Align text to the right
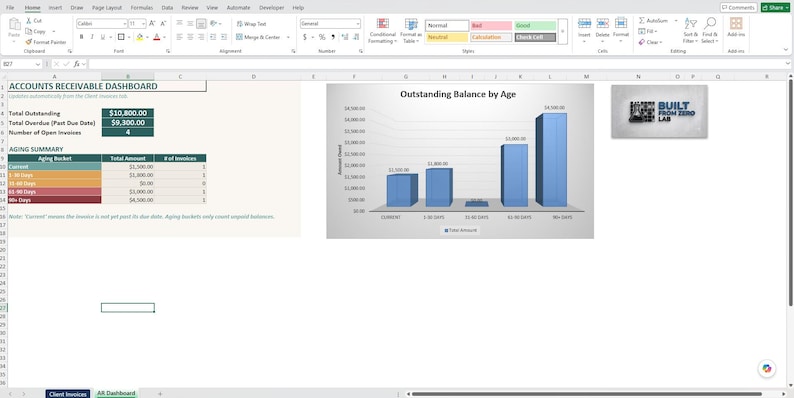 [201, 37]
